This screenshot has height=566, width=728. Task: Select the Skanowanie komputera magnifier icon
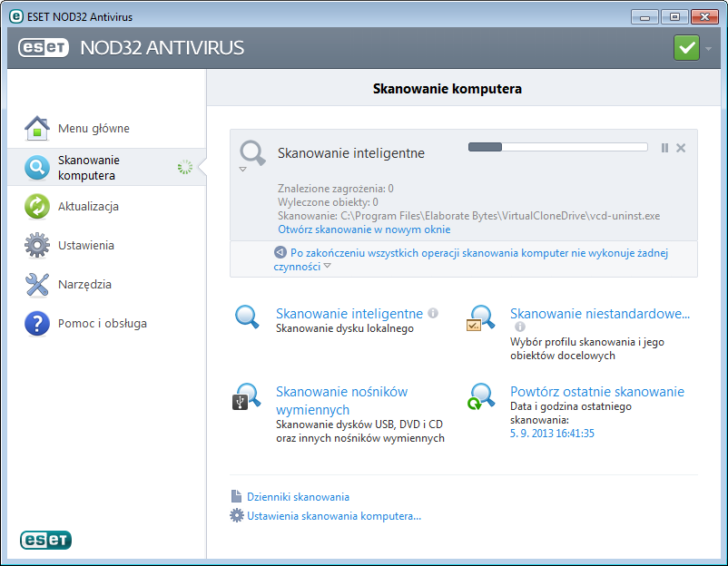point(36,168)
